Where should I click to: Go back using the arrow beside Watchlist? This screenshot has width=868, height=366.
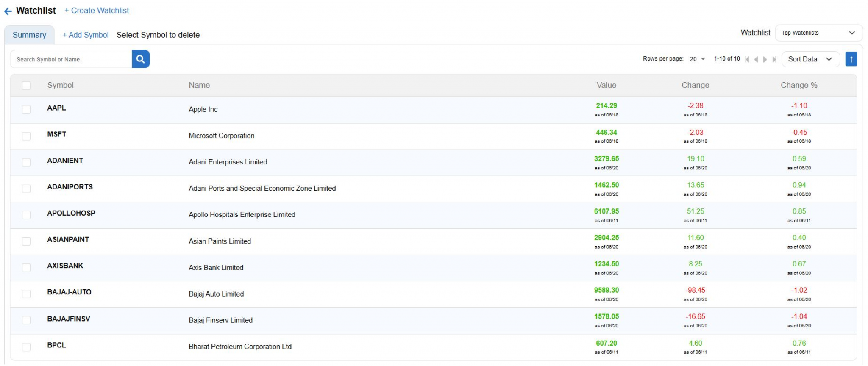pos(8,11)
